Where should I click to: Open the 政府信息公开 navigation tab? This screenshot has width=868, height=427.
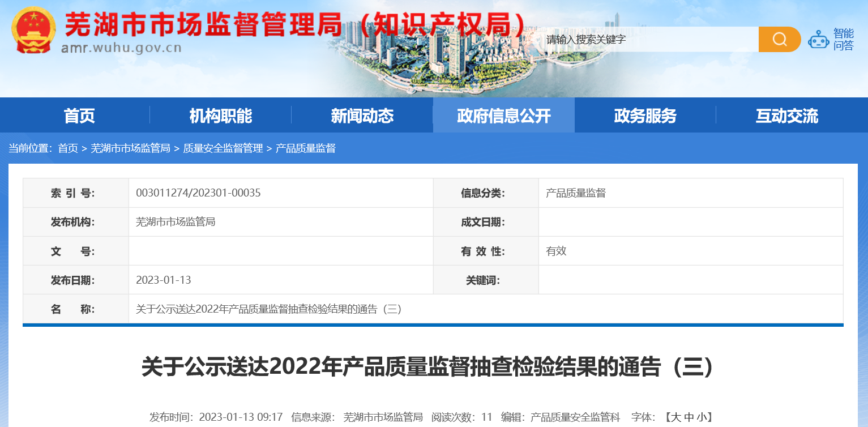click(x=504, y=116)
